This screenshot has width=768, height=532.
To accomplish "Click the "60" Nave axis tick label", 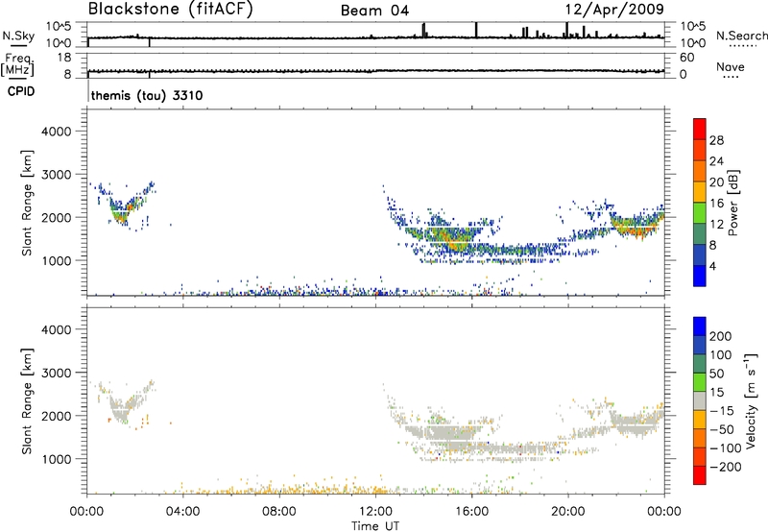I will click(x=686, y=58).
